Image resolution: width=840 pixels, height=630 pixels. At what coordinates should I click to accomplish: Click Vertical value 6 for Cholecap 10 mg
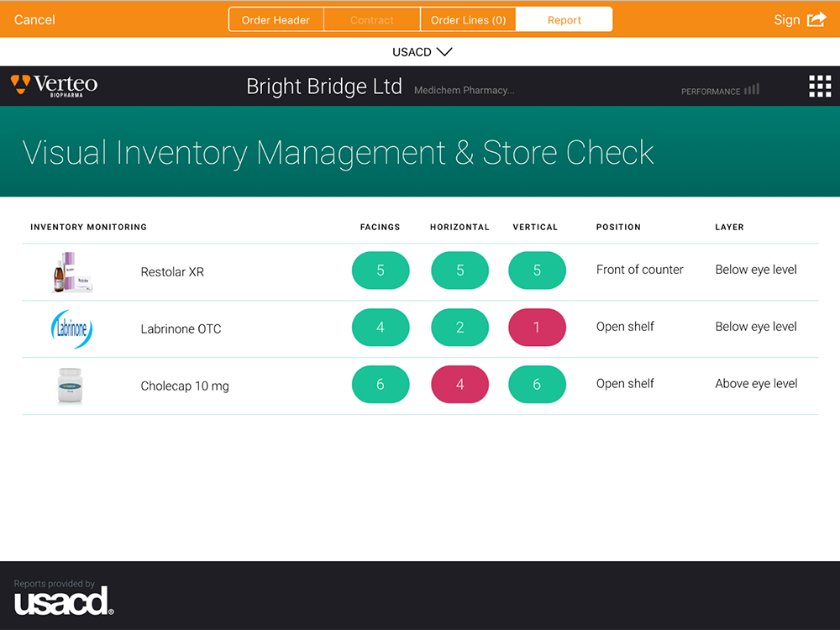point(537,385)
